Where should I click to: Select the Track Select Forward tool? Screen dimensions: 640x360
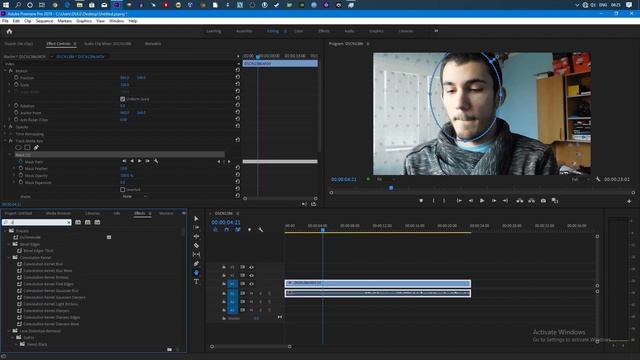point(196,227)
